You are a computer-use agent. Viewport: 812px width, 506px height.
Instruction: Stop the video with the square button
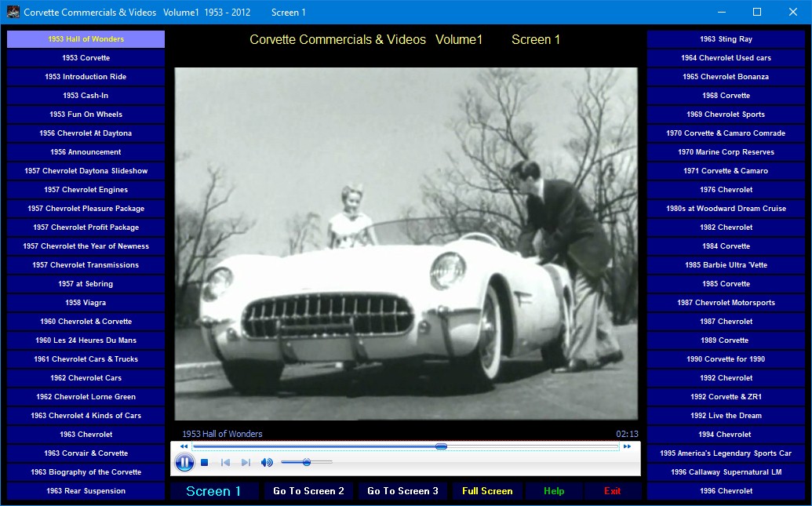[205, 463]
